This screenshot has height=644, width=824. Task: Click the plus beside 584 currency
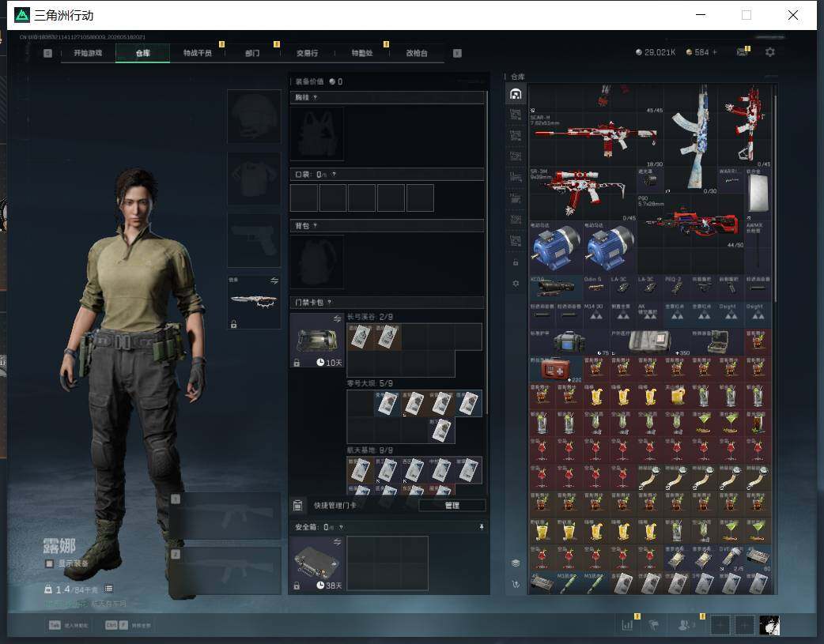[x=715, y=52]
